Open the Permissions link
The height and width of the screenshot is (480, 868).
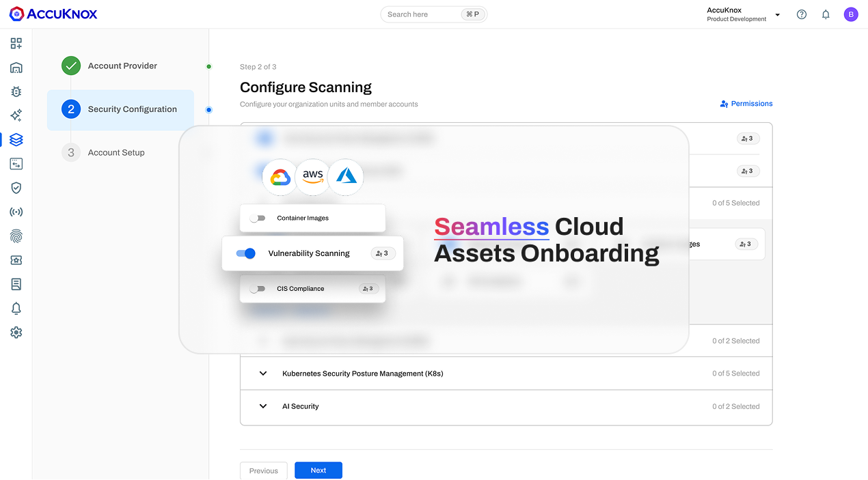pyautogui.click(x=746, y=104)
